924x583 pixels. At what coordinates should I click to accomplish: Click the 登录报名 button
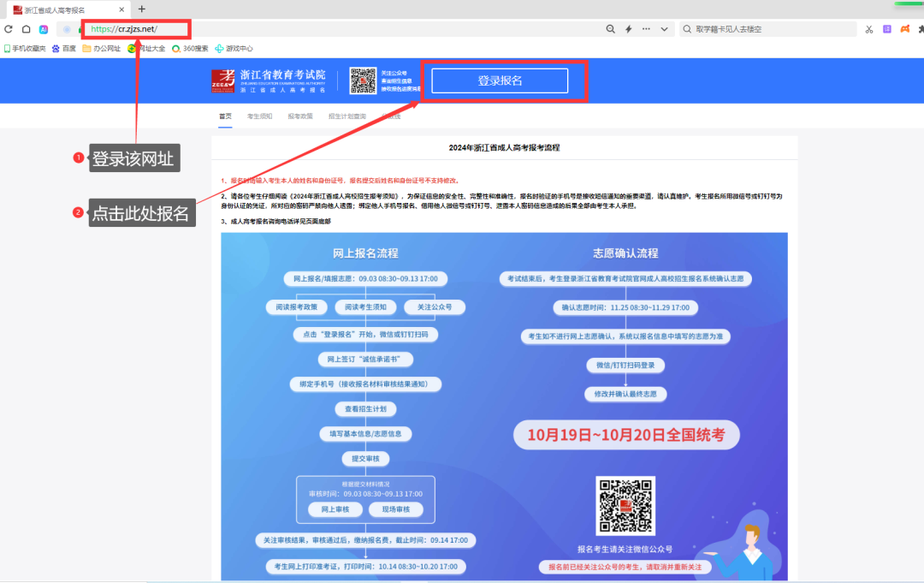coord(500,80)
